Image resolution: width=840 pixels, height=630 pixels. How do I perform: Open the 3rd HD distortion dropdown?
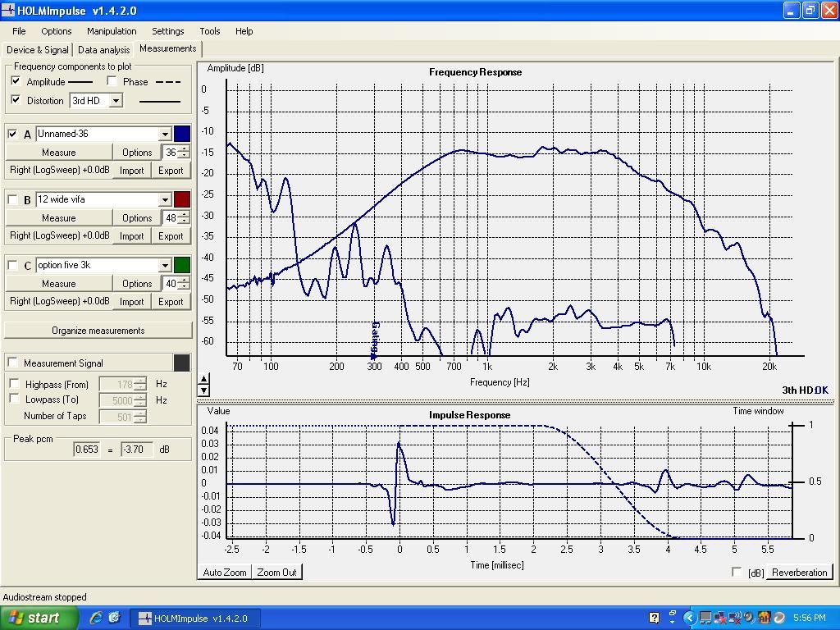(116, 101)
